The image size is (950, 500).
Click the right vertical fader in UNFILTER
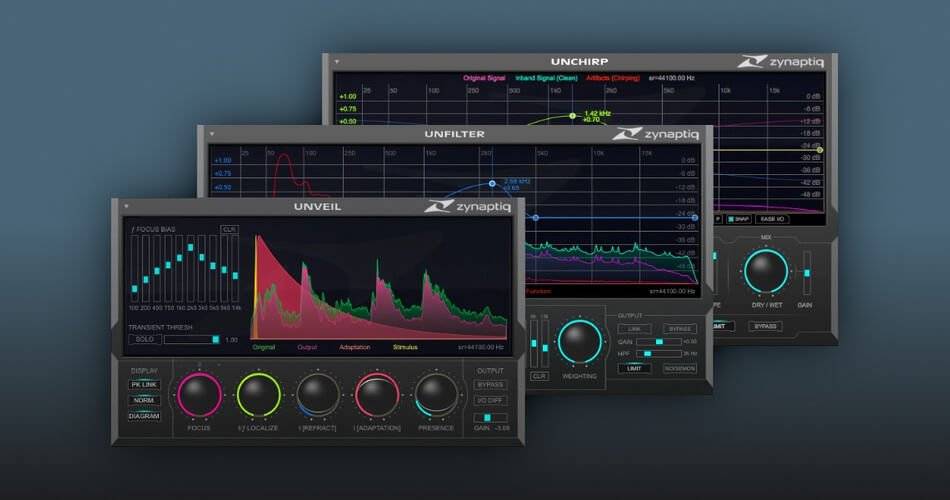click(x=545, y=343)
